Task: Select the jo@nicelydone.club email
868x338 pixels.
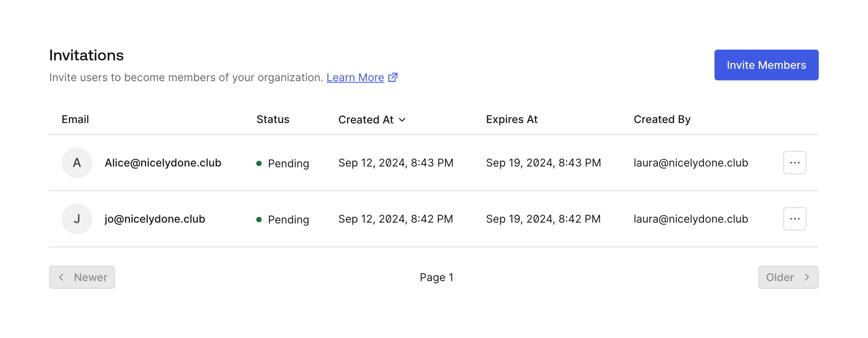Action: (x=155, y=219)
